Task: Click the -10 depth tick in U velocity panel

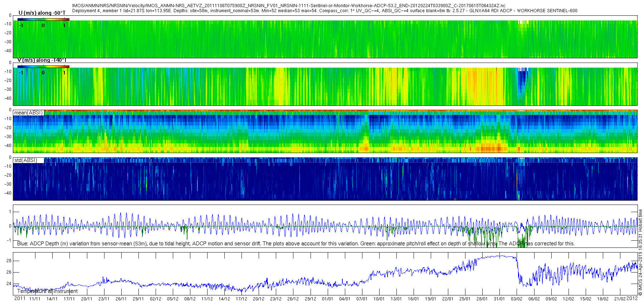Action: 8,24
